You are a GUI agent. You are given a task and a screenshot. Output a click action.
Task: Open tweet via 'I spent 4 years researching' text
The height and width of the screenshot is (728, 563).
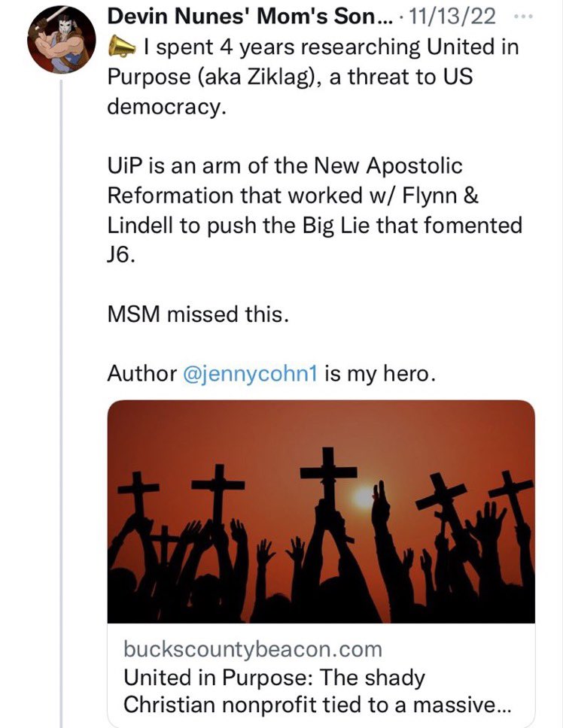tap(281, 47)
